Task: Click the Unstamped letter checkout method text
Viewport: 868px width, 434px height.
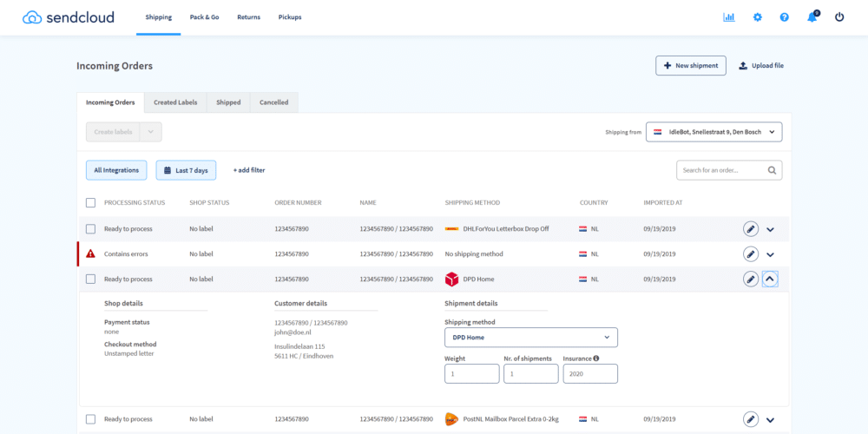Action: [129, 353]
